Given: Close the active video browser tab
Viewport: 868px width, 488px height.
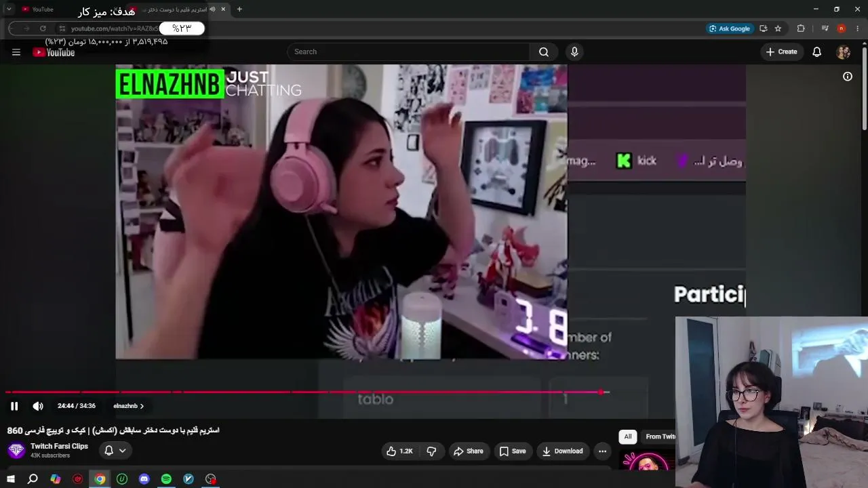Looking at the screenshot, I should pyautogui.click(x=223, y=9).
